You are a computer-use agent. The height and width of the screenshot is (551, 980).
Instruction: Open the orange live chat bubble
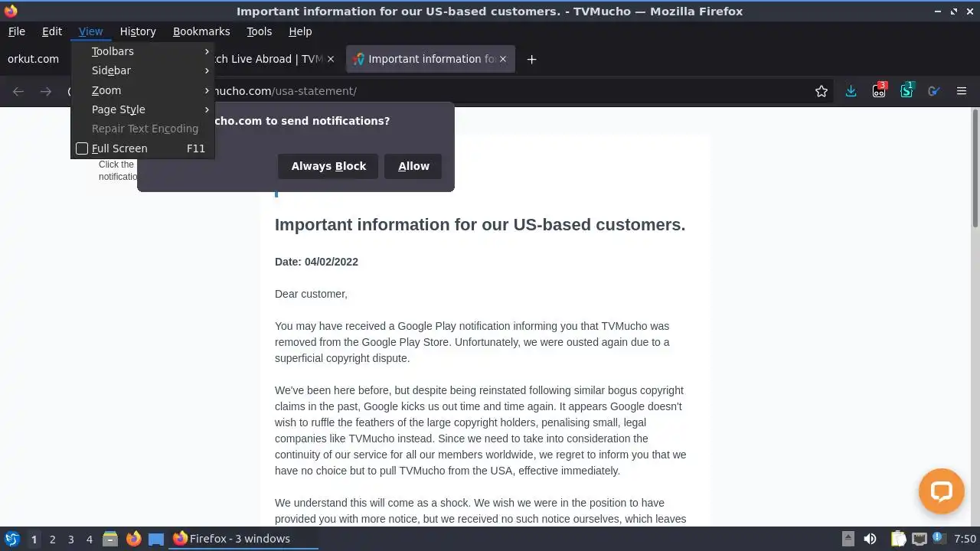click(942, 491)
